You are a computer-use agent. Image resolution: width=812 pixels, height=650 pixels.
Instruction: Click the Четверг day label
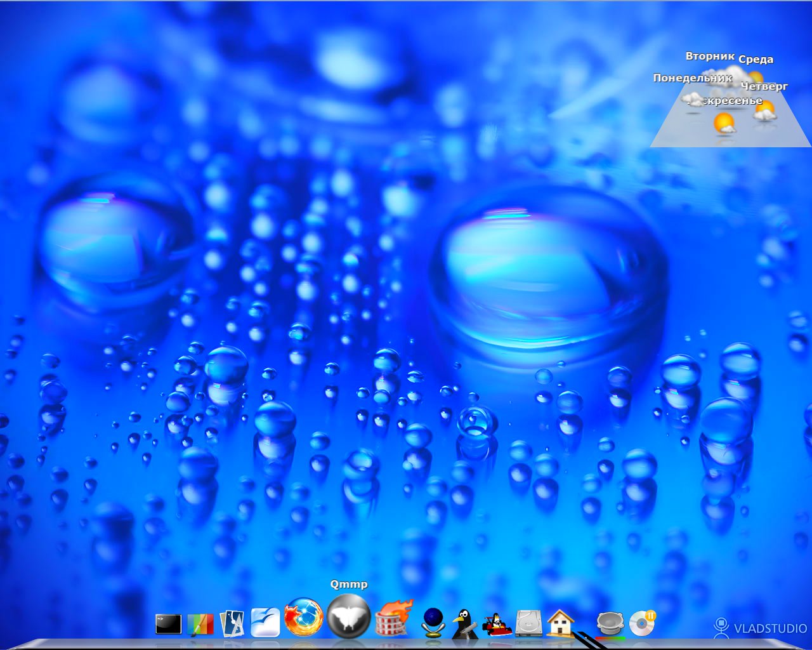click(765, 86)
